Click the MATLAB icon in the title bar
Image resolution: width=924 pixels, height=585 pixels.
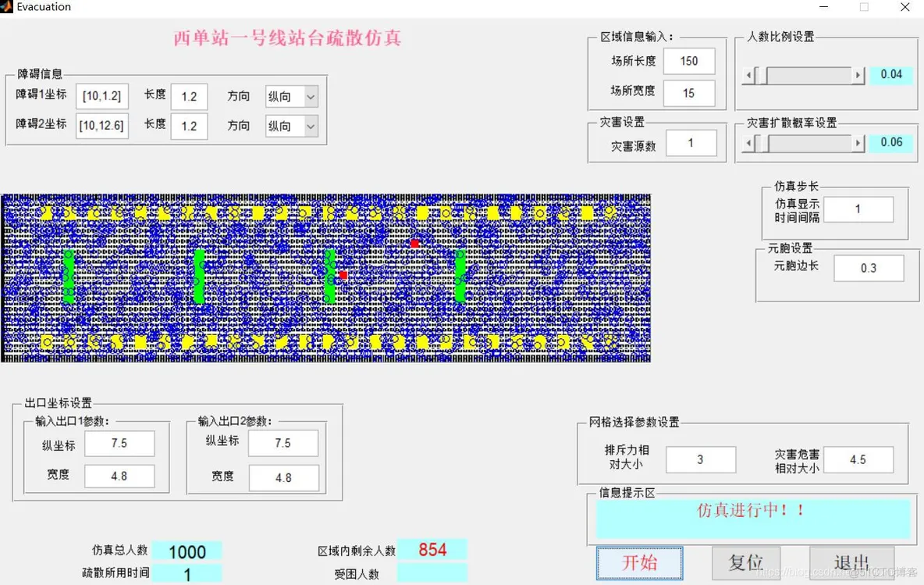(x=6, y=6)
